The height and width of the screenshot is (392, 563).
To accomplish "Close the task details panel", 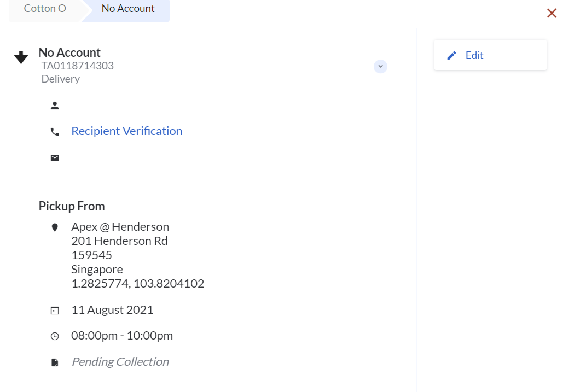I will (552, 13).
